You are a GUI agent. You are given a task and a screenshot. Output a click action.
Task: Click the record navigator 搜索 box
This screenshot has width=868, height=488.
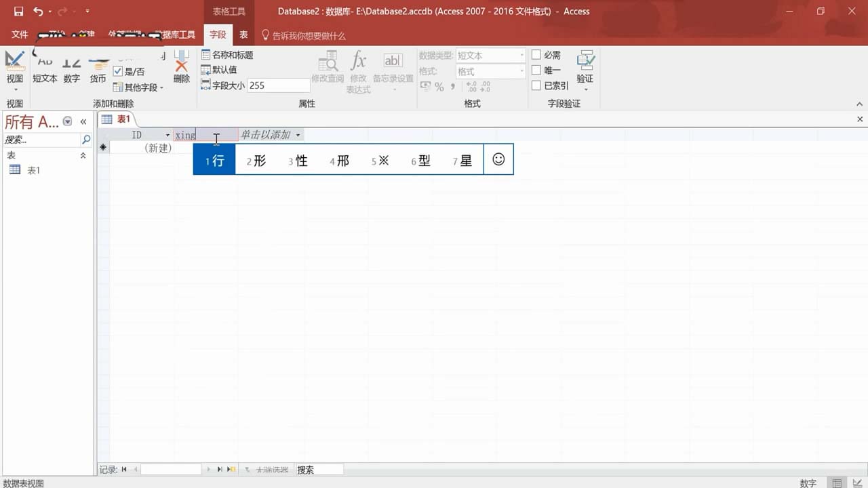coord(319,470)
